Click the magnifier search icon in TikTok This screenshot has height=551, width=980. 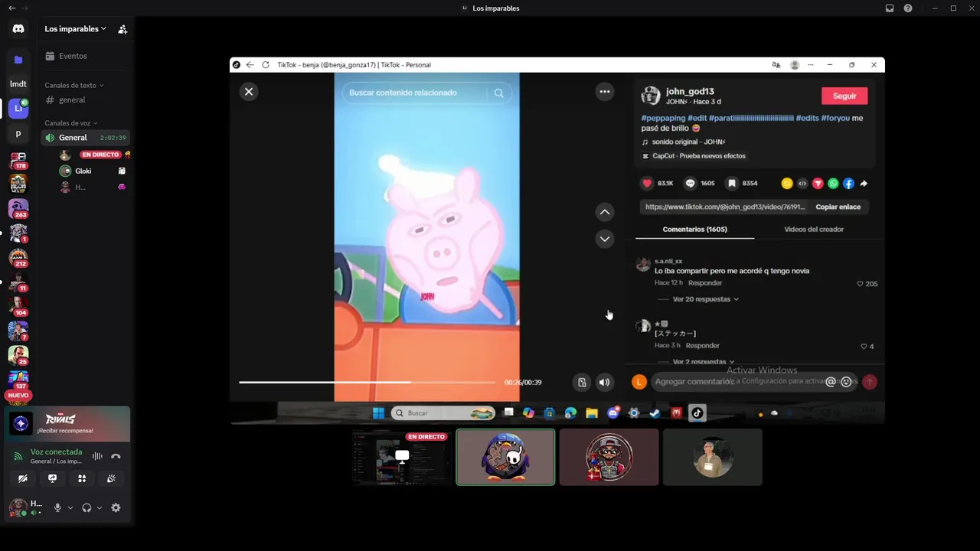point(499,93)
